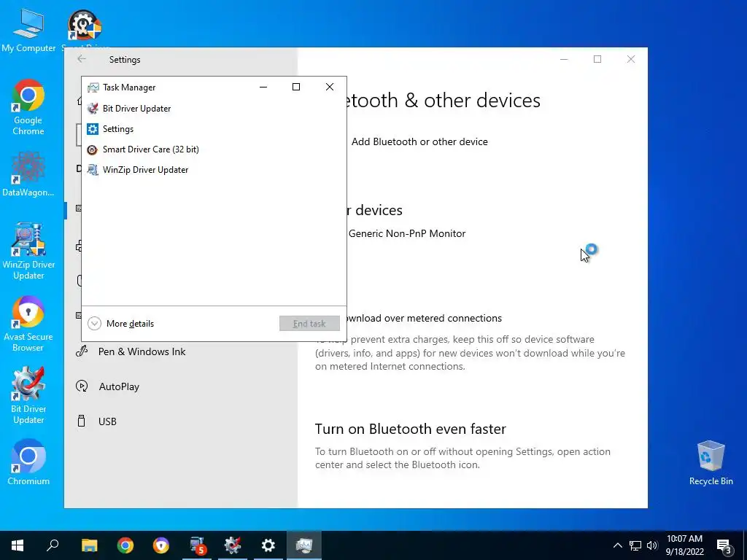Click network icon in system tray

(635, 545)
